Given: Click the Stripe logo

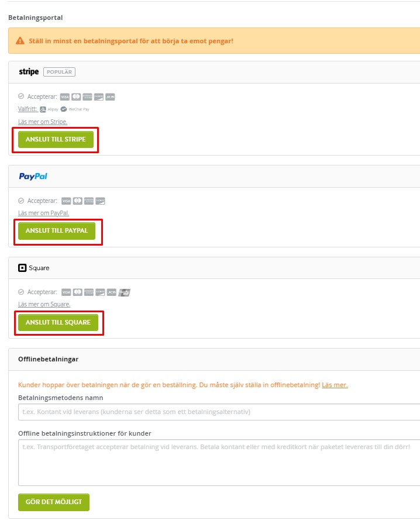Looking at the screenshot, I should pos(29,72).
